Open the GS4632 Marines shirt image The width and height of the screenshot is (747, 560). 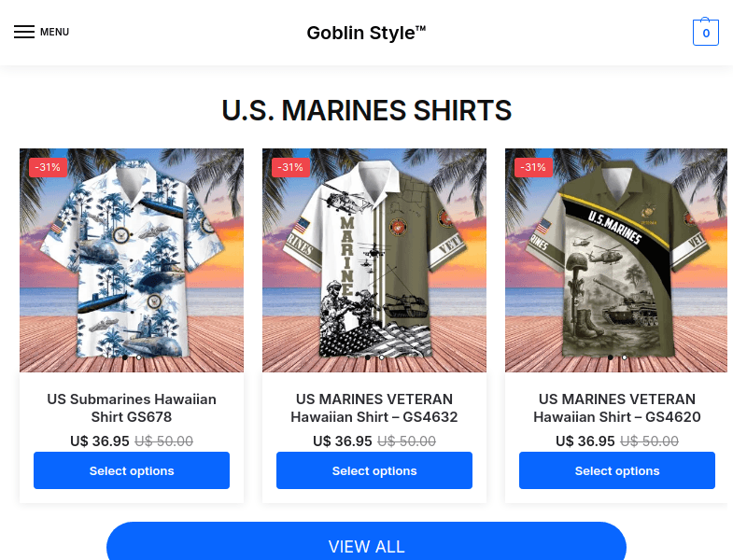[374, 260]
